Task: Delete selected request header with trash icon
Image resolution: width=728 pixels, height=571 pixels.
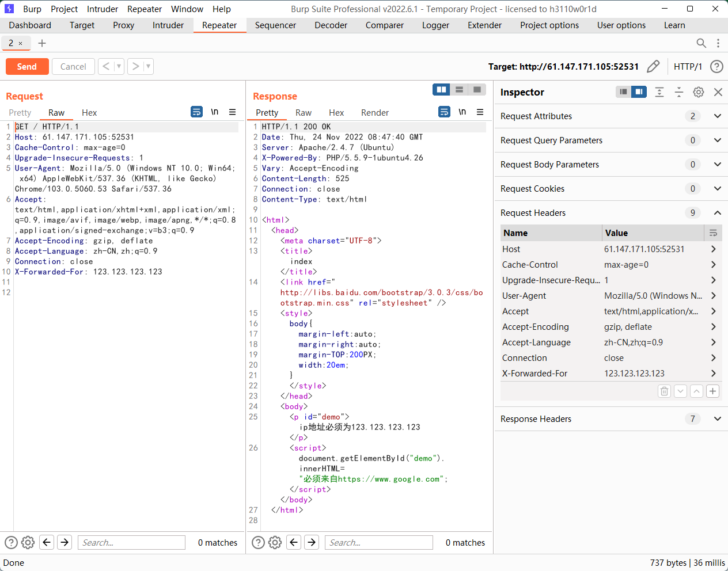Action: point(664,391)
